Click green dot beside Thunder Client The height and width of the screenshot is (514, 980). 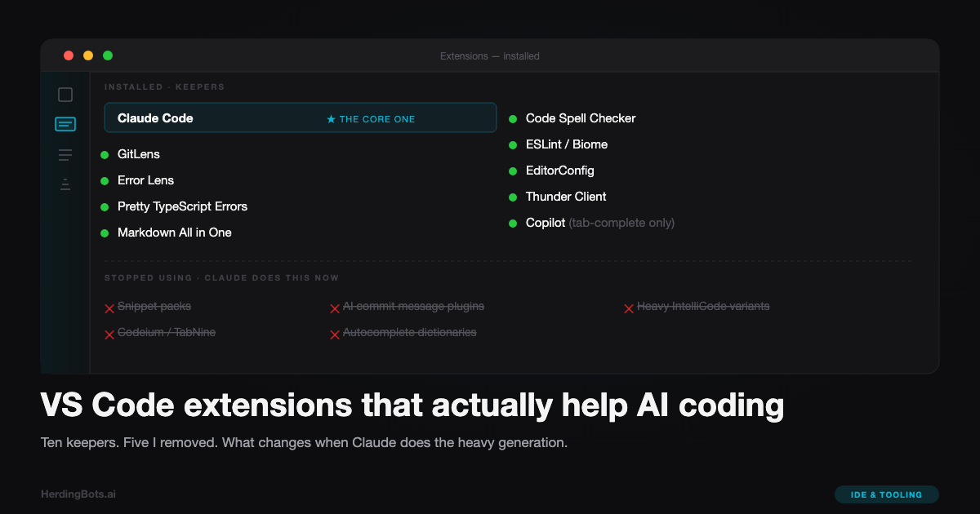click(x=513, y=197)
